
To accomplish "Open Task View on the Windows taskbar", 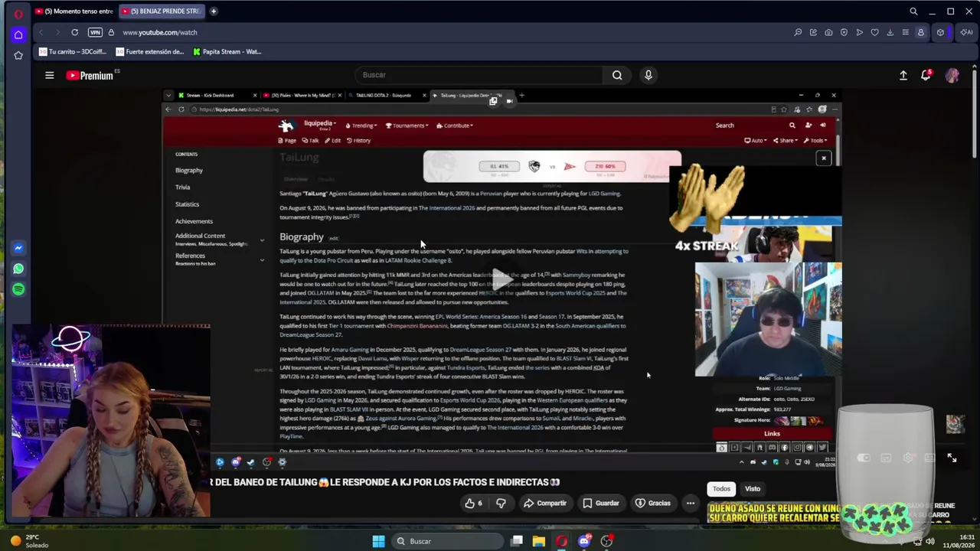I will (x=517, y=541).
